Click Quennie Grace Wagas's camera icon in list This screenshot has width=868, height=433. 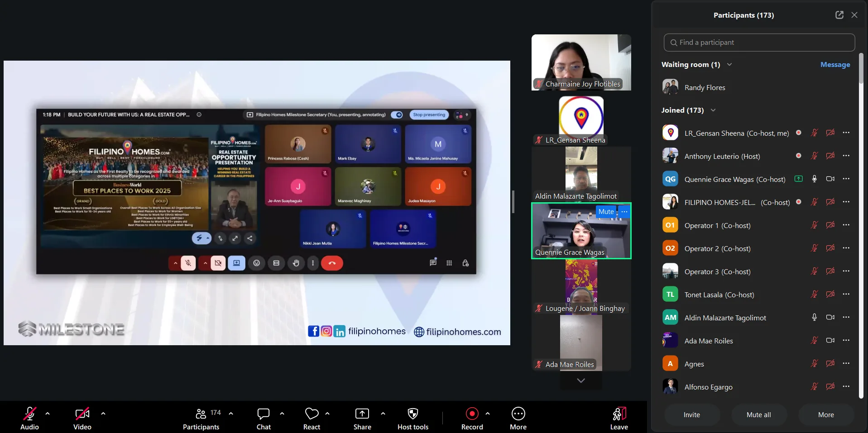pyautogui.click(x=830, y=179)
